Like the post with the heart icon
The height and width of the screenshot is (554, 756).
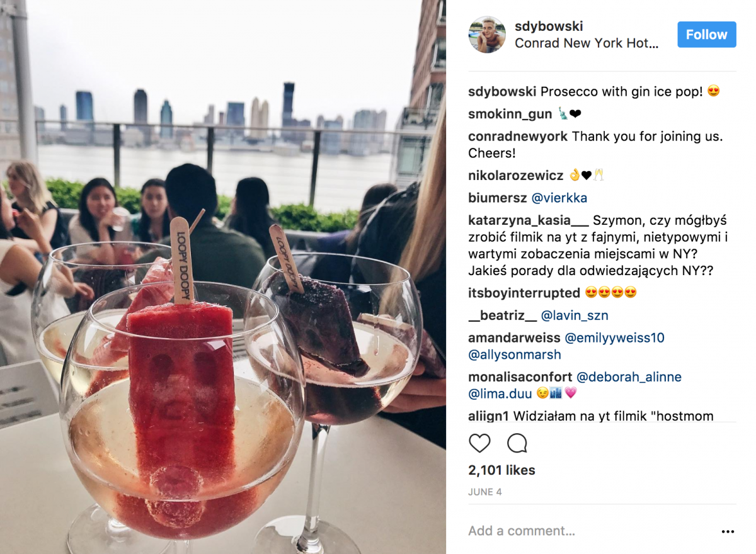click(x=479, y=443)
